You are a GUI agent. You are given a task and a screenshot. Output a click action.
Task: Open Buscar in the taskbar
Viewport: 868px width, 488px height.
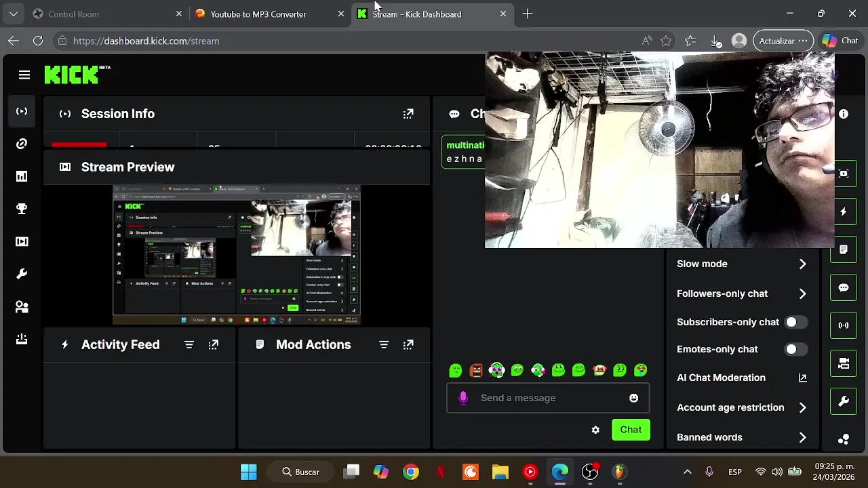pyautogui.click(x=301, y=472)
